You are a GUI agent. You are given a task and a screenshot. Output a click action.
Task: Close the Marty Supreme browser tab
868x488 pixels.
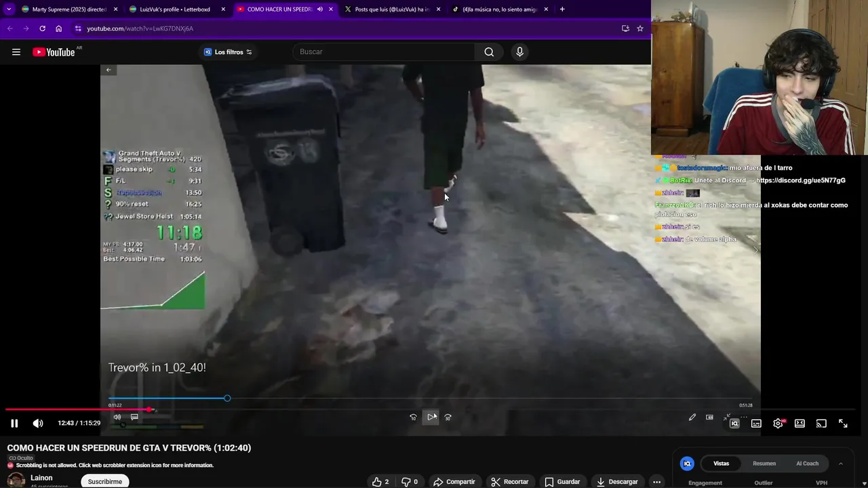pos(115,9)
